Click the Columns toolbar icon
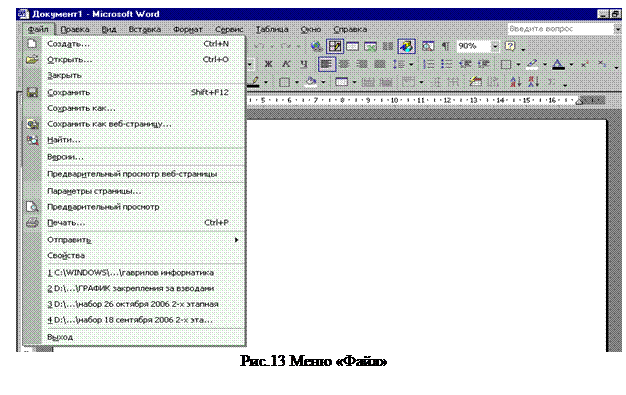 [387, 46]
